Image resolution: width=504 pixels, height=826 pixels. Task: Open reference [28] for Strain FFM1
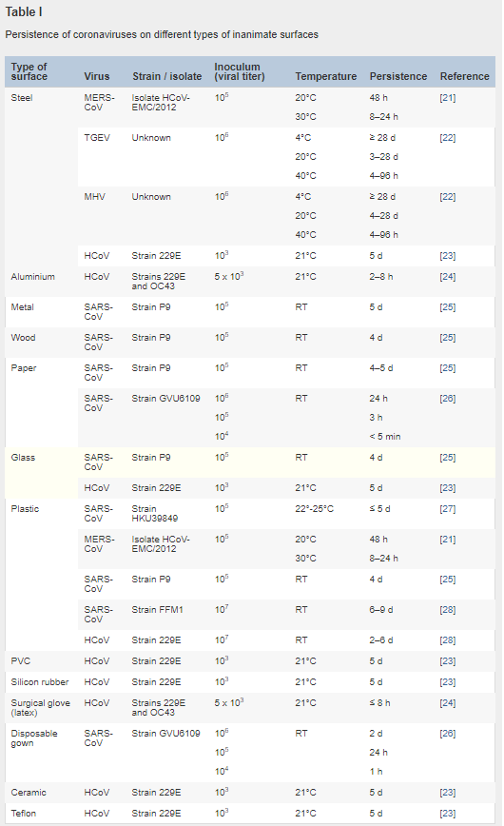(x=448, y=611)
